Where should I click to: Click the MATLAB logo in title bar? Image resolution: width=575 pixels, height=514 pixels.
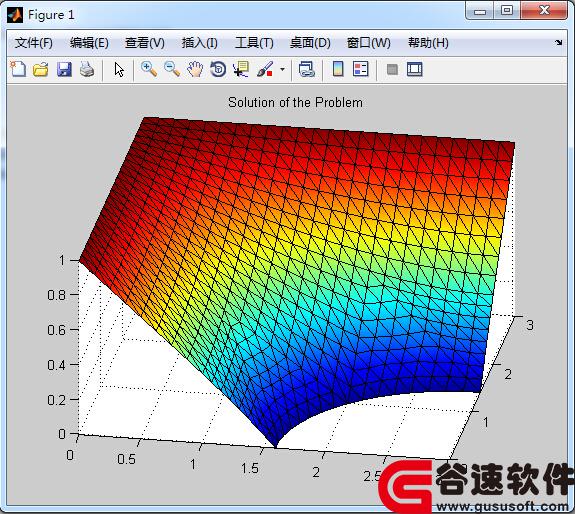(x=15, y=15)
